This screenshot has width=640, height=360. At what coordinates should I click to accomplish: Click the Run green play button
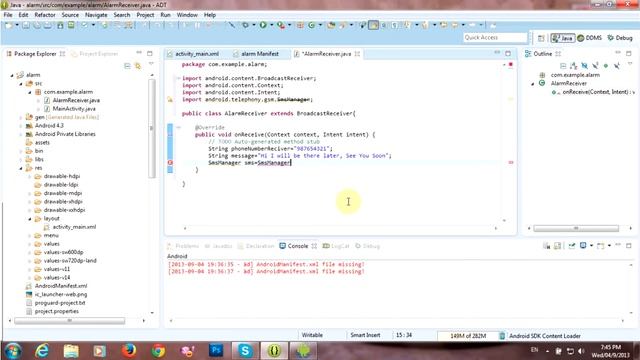coord(263,25)
